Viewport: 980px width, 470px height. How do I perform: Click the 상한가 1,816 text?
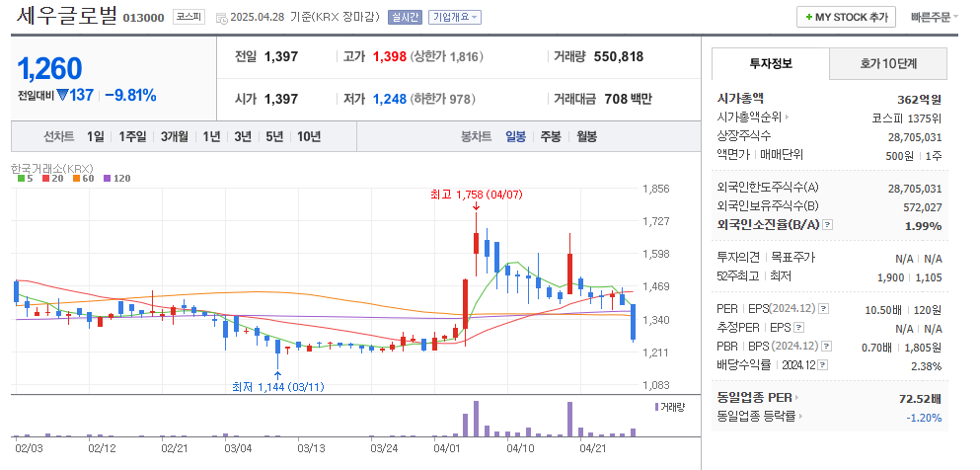[446, 57]
